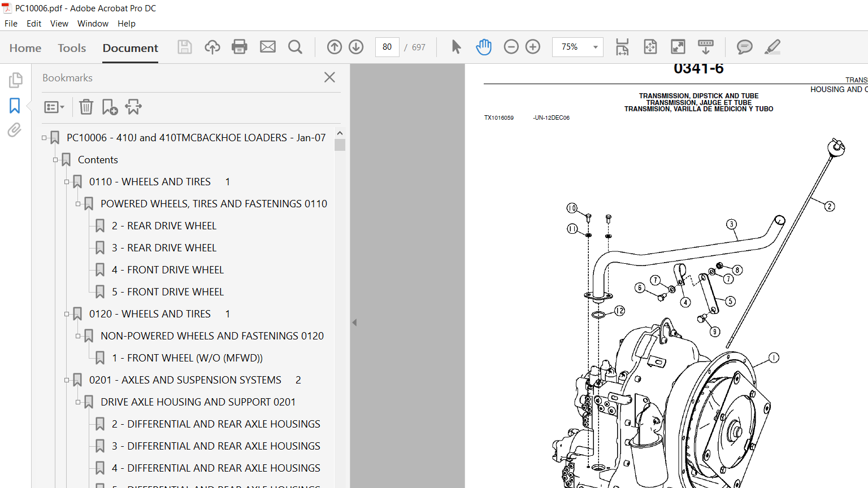868x488 pixels.
Task: Select the highlighter pen tool
Action: 772,47
